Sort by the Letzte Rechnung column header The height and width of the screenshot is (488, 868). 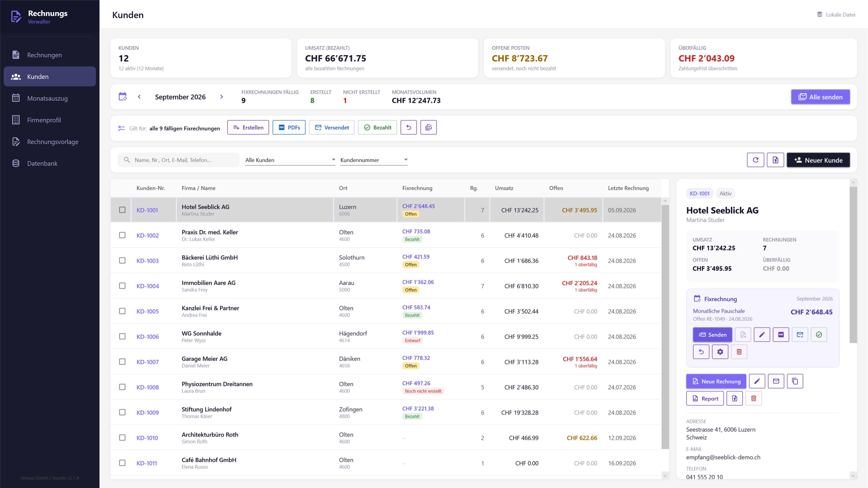point(628,188)
